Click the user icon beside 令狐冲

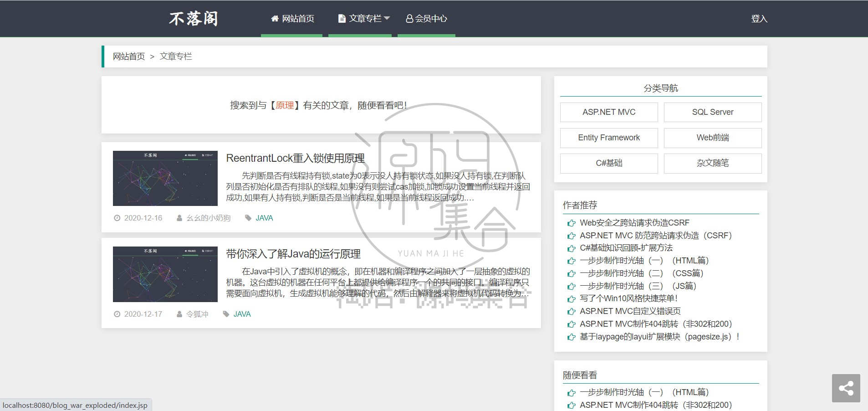179,314
